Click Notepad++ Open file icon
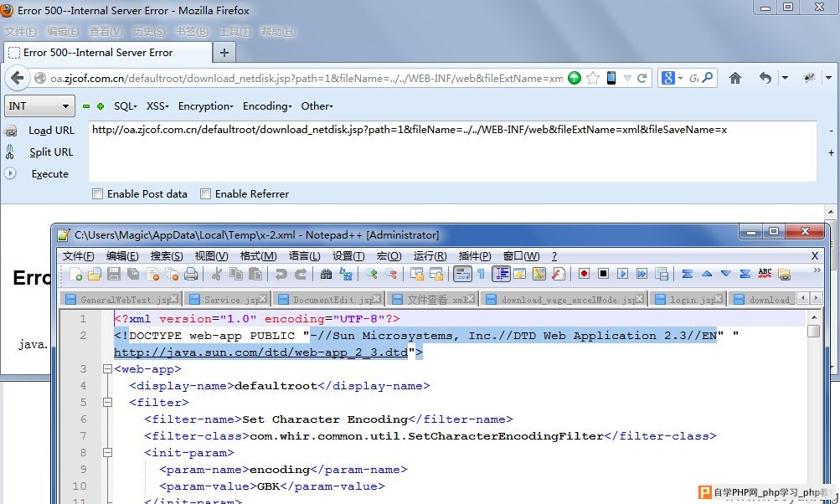Viewport: 840px width, 504px height. 95,275
